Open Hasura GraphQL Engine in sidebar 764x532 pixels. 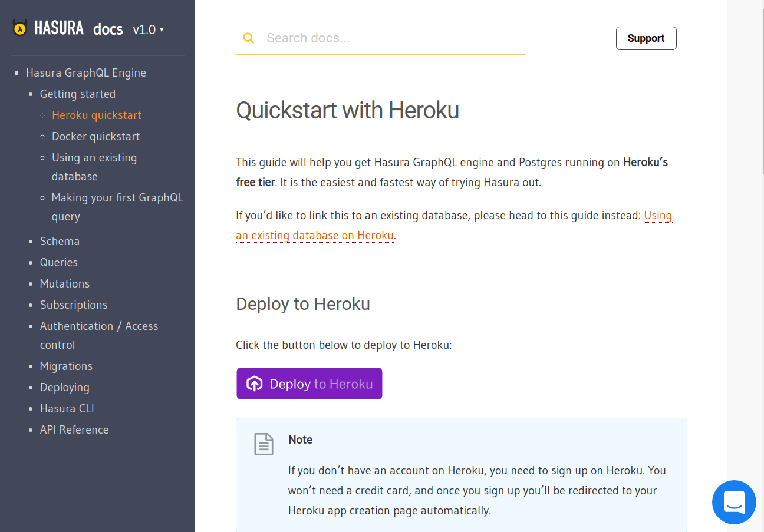point(86,73)
